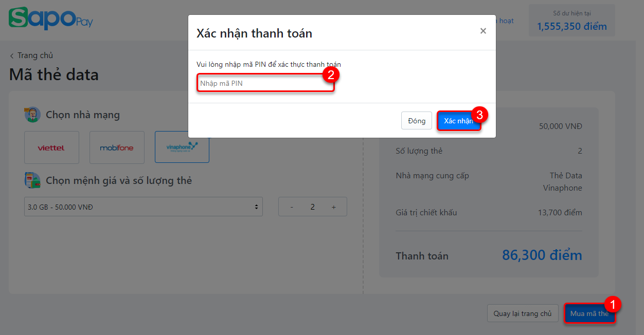Click the red step 2 marker badge
The image size is (644, 335).
click(331, 75)
